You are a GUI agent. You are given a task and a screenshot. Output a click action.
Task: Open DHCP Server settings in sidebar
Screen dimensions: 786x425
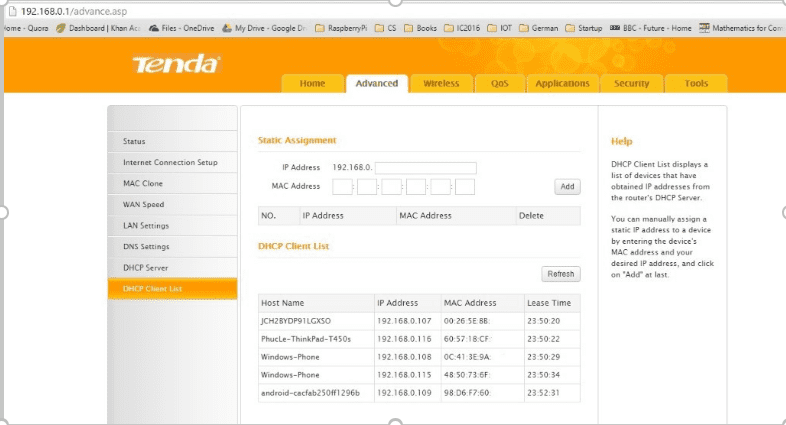click(x=145, y=268)
